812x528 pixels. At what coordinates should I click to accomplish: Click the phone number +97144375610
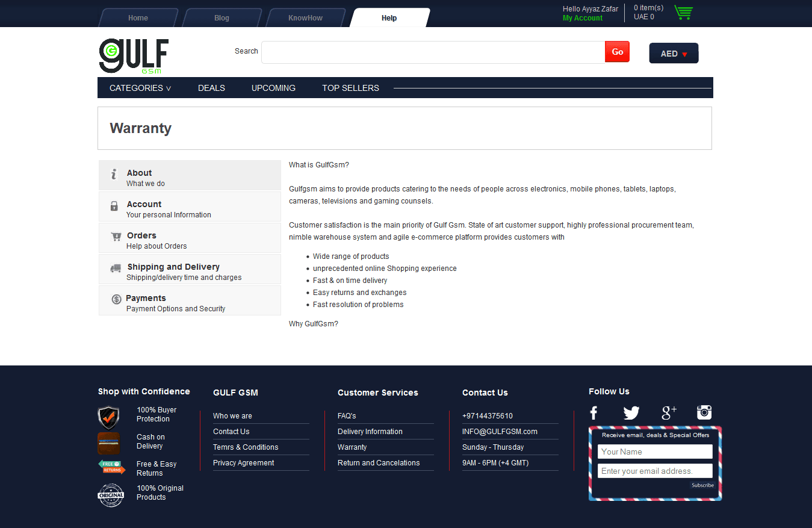[x=488, y=416]
